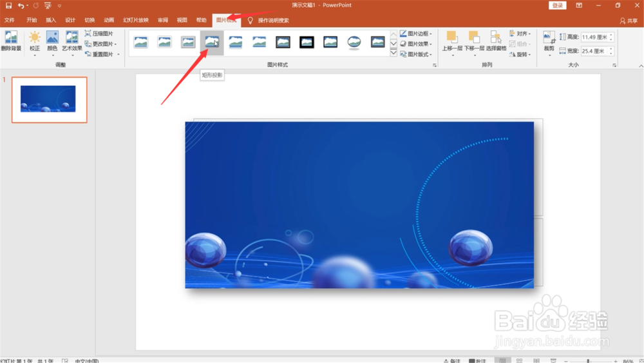The width and height of the screenshot is (644, 363).
Task: Click the 裁剪 crop tool
Action: point(549,43)
